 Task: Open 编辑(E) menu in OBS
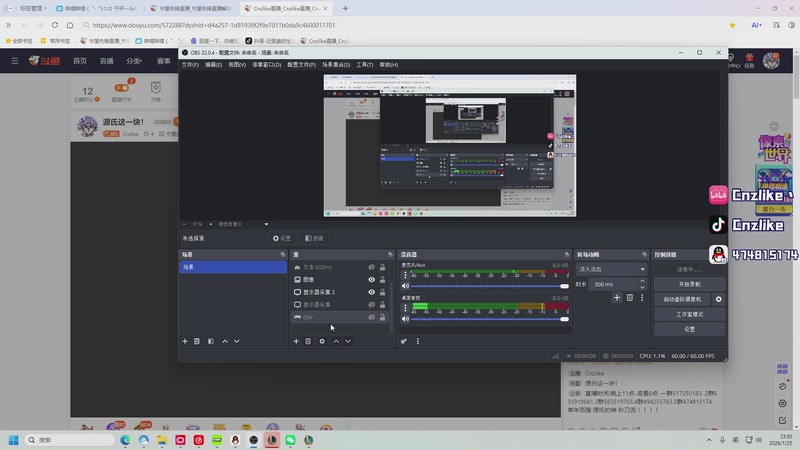point(213,65)
